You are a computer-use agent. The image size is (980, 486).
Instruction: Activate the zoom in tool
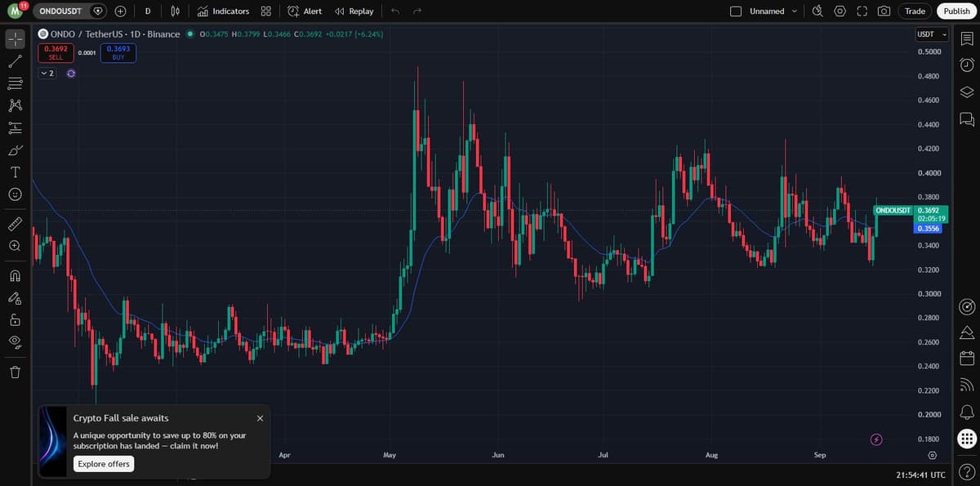tap(15, 246)
